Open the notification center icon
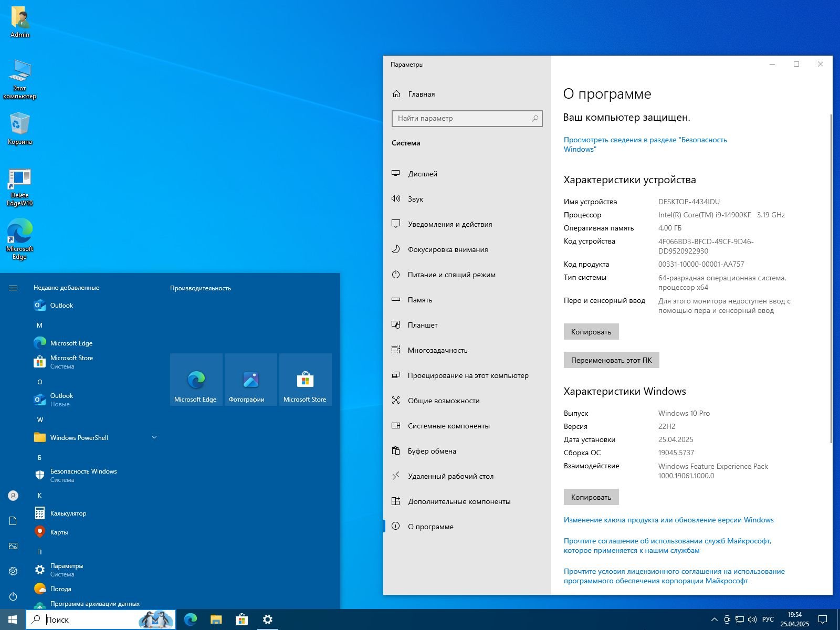This screenshot has width=840, height=630. click(823, 619)
